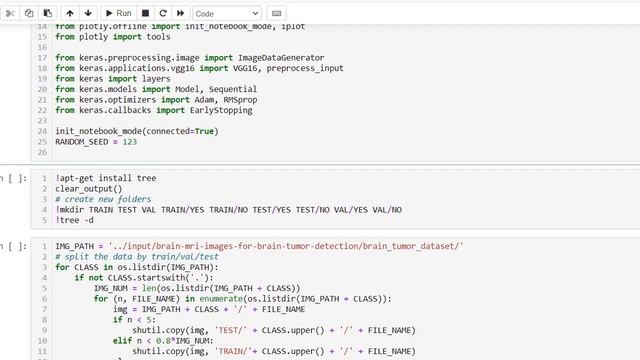Click the 'if not CLASS.startswith' line
This screenshot has height=360, width=640.
tap(144, 278)
